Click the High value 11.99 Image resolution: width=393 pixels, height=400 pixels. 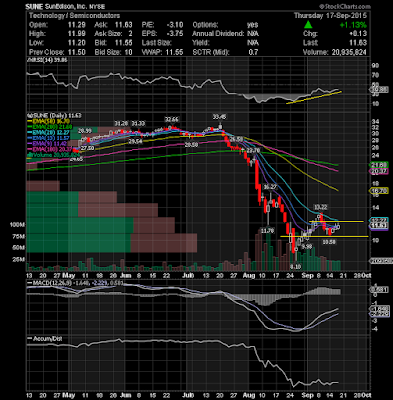click(77, 34)
